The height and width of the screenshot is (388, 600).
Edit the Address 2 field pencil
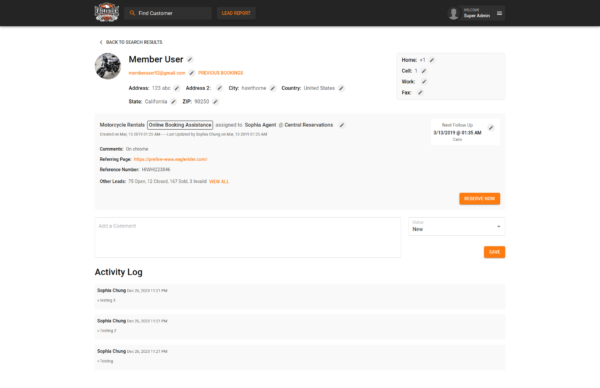click(x=219, y=88)
